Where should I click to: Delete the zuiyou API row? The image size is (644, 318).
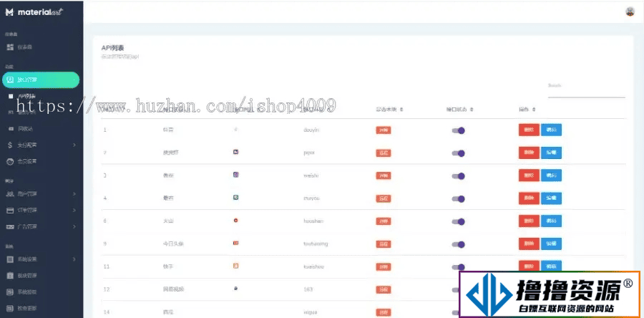click(529, 198)
